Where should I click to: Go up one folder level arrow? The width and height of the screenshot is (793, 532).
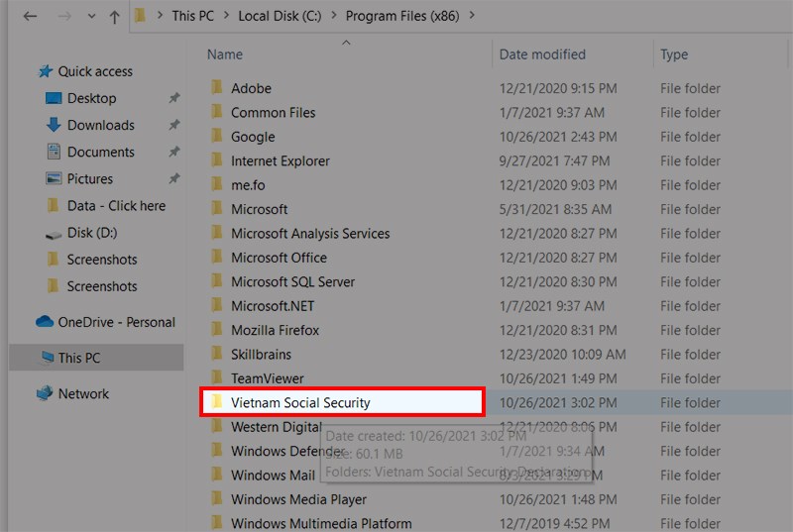click(x=114, y=17)
